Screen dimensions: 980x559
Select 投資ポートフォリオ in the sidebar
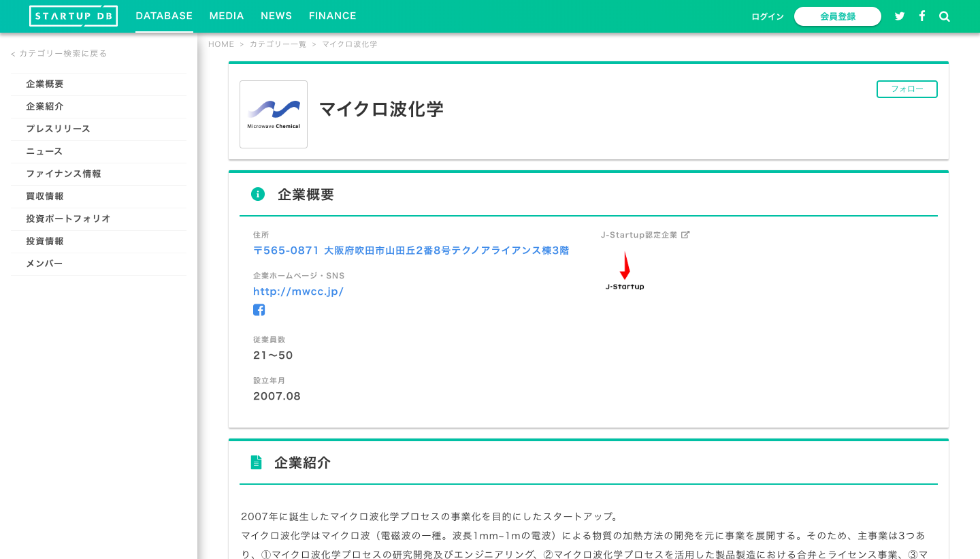pyautogui.click(x=99, y=219)
